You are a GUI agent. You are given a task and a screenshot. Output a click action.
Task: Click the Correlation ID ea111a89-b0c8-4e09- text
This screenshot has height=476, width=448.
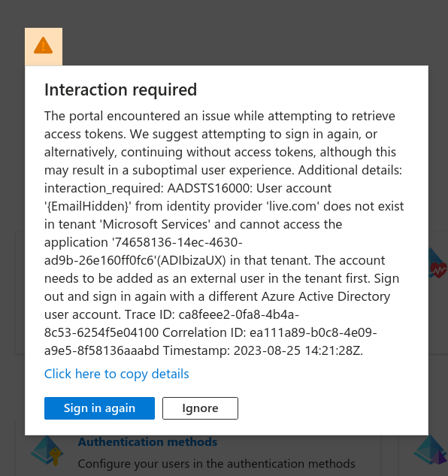[x=270, y=332]
